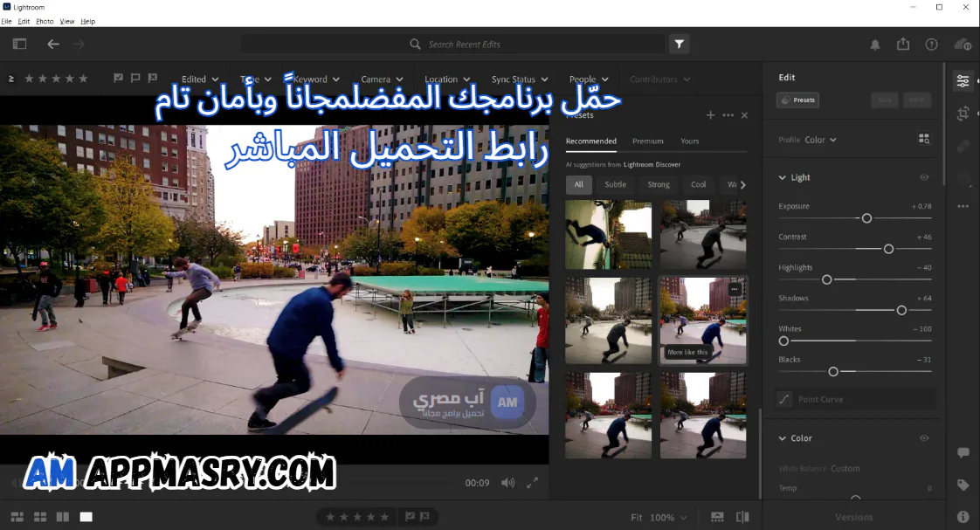Switch to photo grid view
Image resolution: width=980 pixels, height=530 pixels.
point(17,517)
